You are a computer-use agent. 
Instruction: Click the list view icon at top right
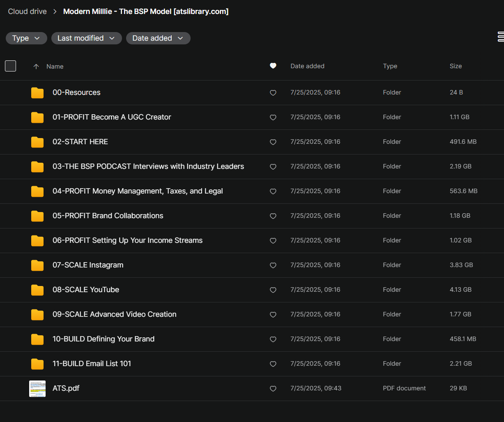click(500, 37)
